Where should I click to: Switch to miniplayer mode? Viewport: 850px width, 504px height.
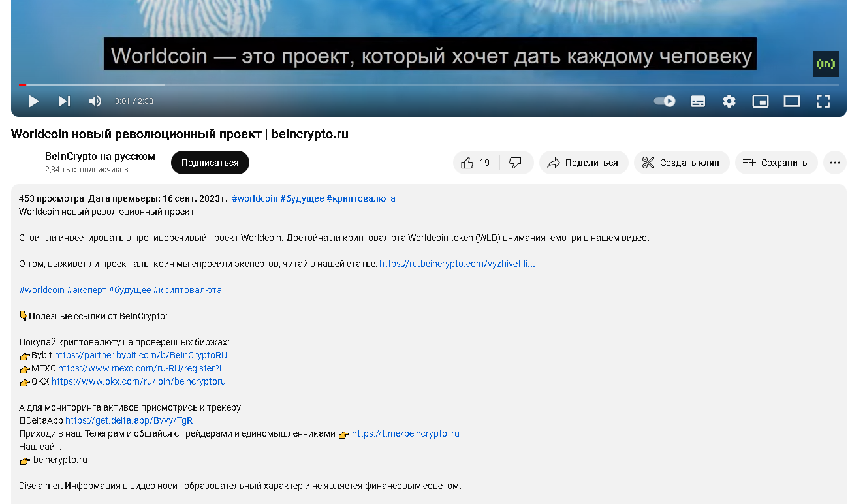pos(761,101)
